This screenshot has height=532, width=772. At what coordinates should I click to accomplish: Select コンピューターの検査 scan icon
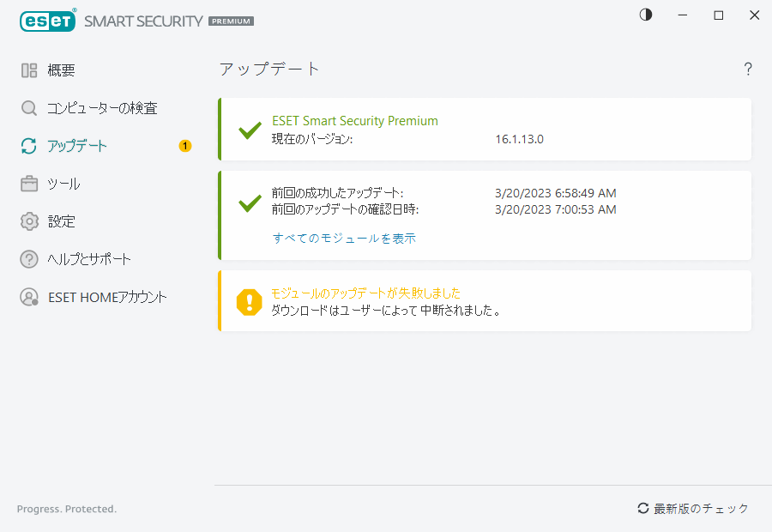(x=28, y=108)
